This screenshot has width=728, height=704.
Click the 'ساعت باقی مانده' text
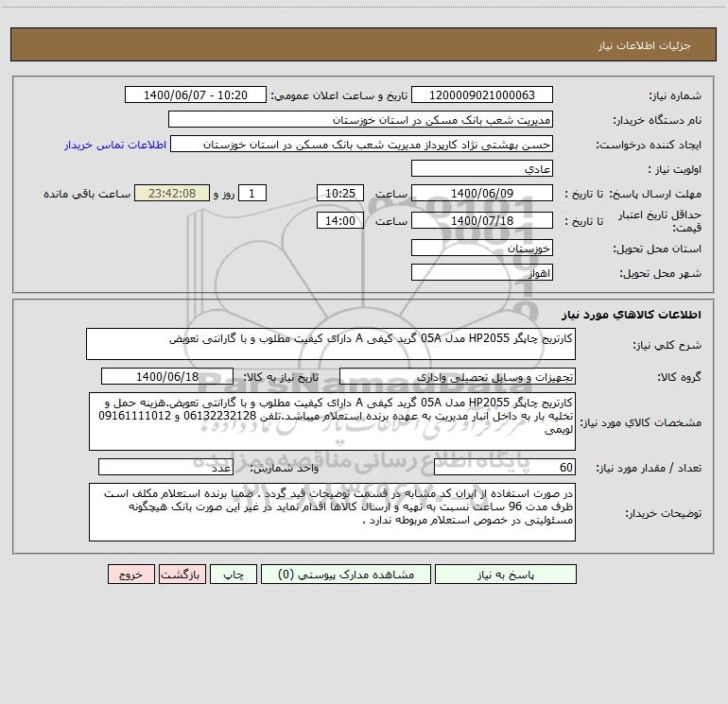click(87, 194)
